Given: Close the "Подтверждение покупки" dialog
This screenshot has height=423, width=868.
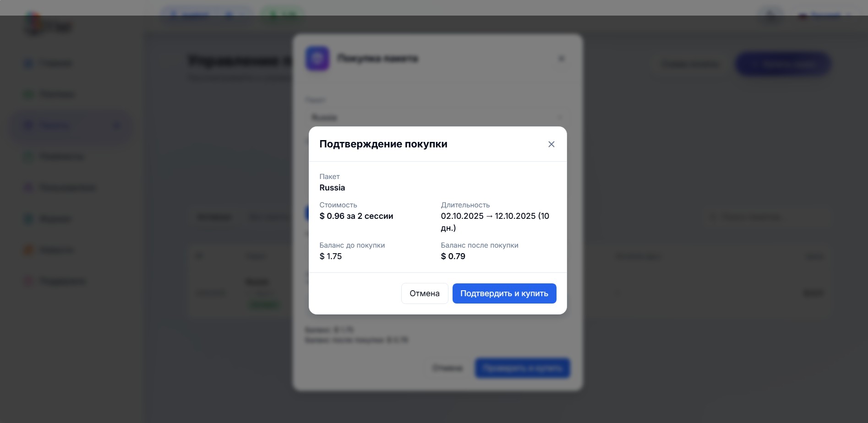Looking at the screenshot, I should tap(551, 144).
